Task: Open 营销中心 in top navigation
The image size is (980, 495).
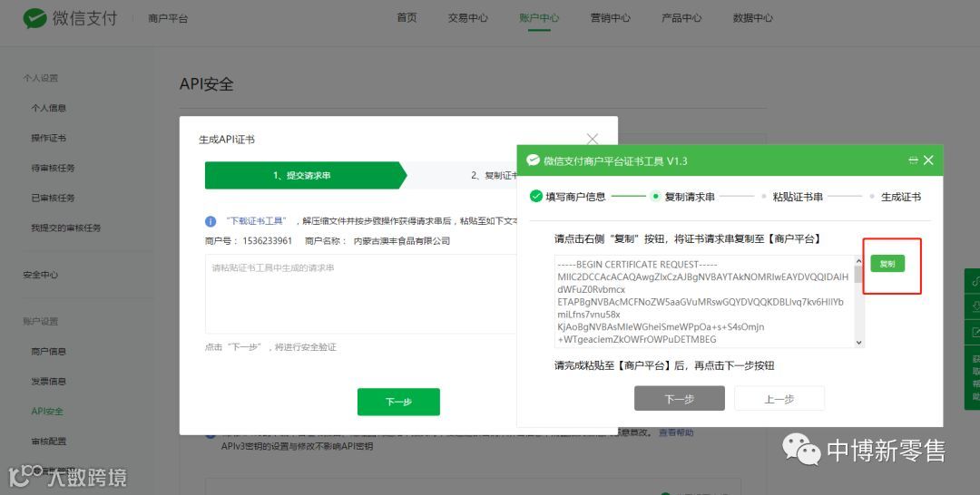Action: click(x=610, y=17)
